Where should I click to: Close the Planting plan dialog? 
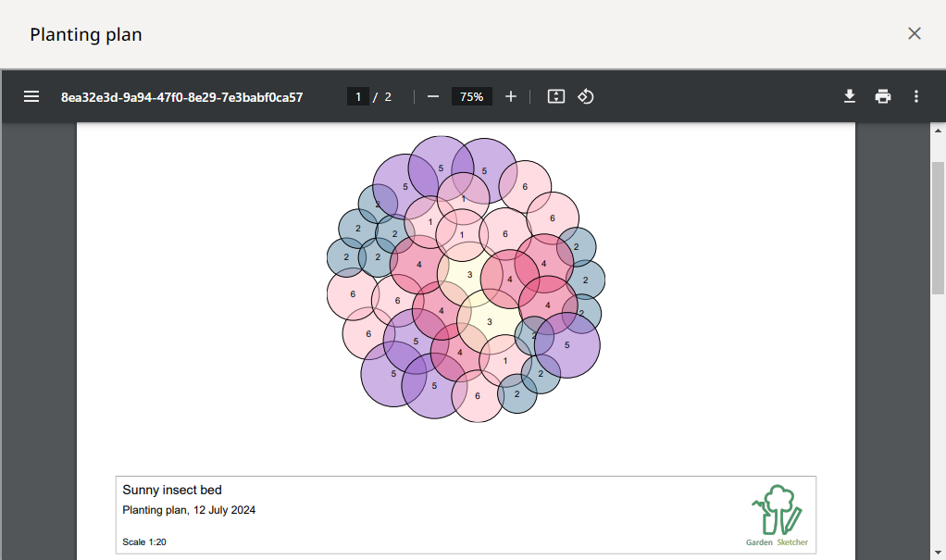point(914,33)
